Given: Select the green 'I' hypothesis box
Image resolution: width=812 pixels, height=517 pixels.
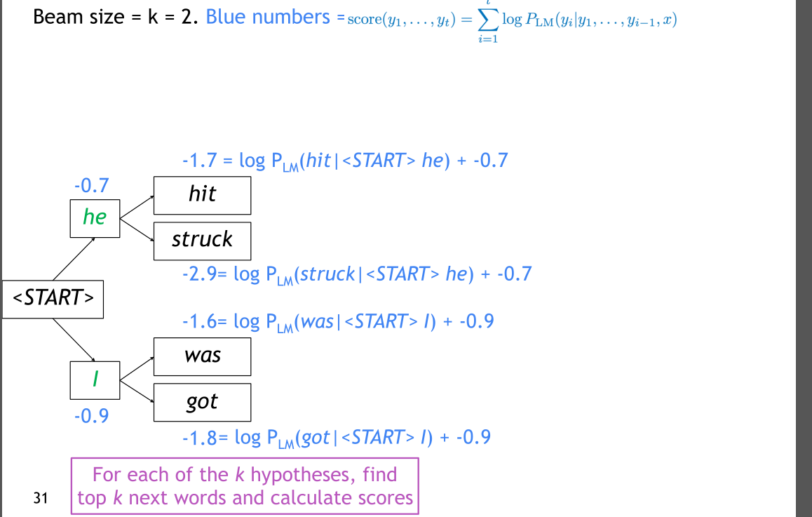Looking at the screenshot, I should pos(95,380).
